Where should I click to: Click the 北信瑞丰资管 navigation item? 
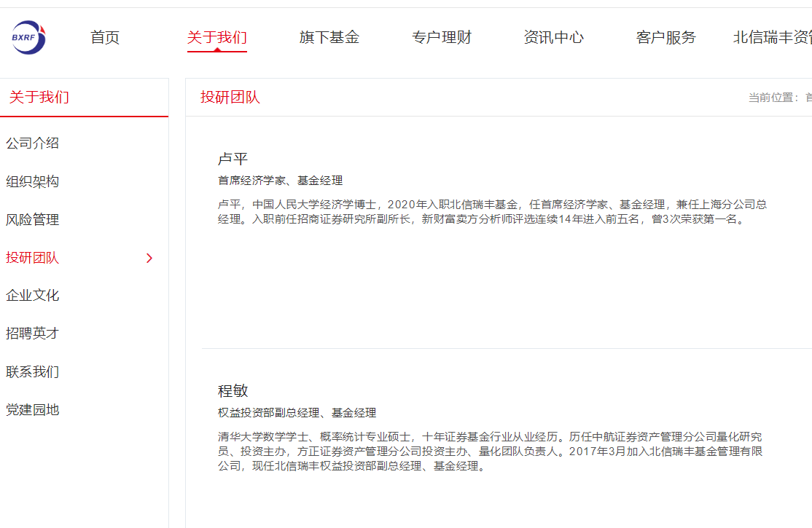(773, 37)
